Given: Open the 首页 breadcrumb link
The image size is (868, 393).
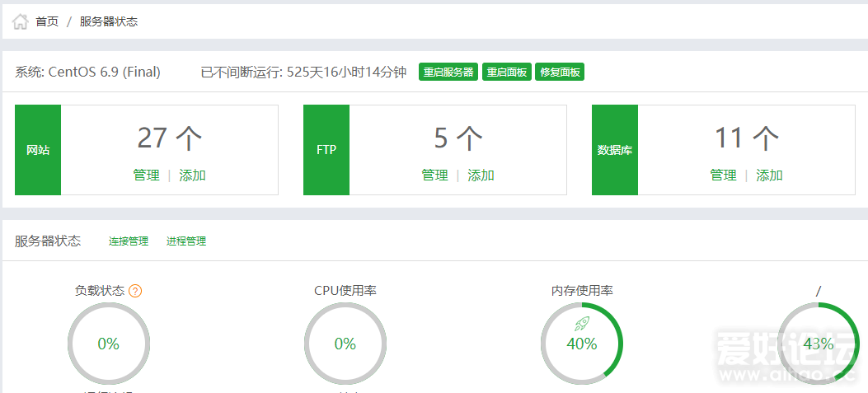Looking at the screenshot, I should pyautogui.click(x=47, y=21).
